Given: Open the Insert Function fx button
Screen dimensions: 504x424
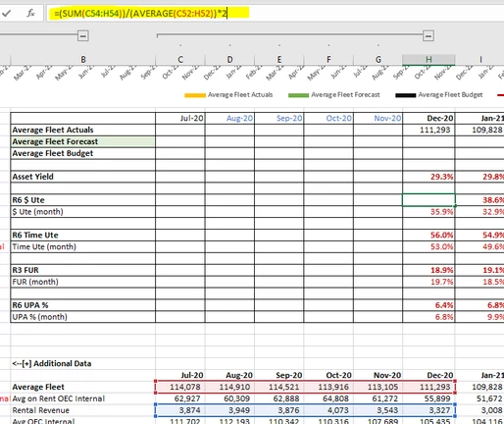Looking at the screenshot, I should tap(30, 13).
